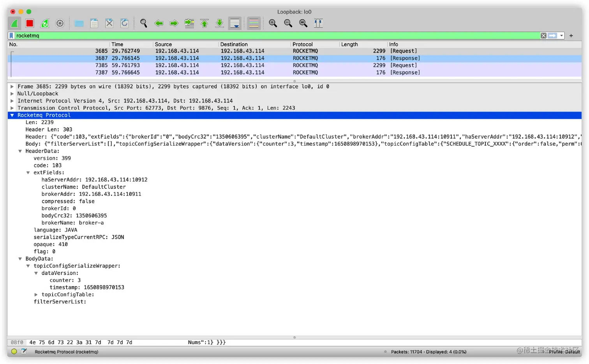Image resolution: width=589 pixels, height=364 pixels.
Task: Expand Transmission Control Protocol section
Action: (12, 108)
